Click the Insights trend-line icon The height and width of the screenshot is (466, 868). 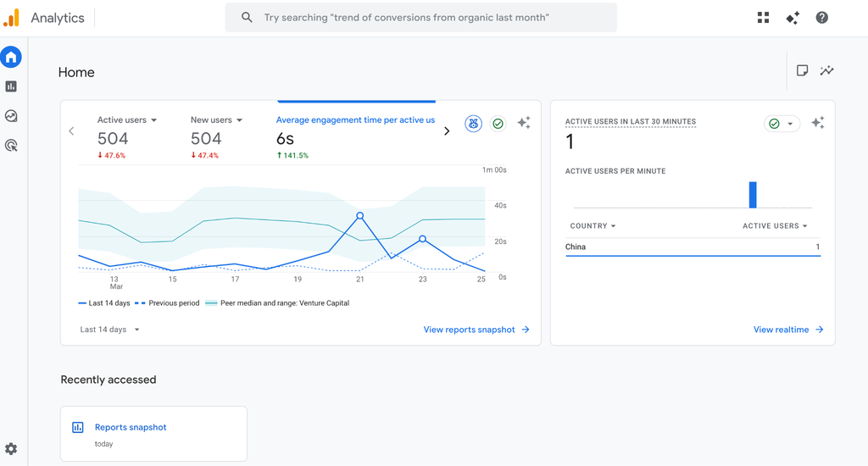tap(827, 70)
